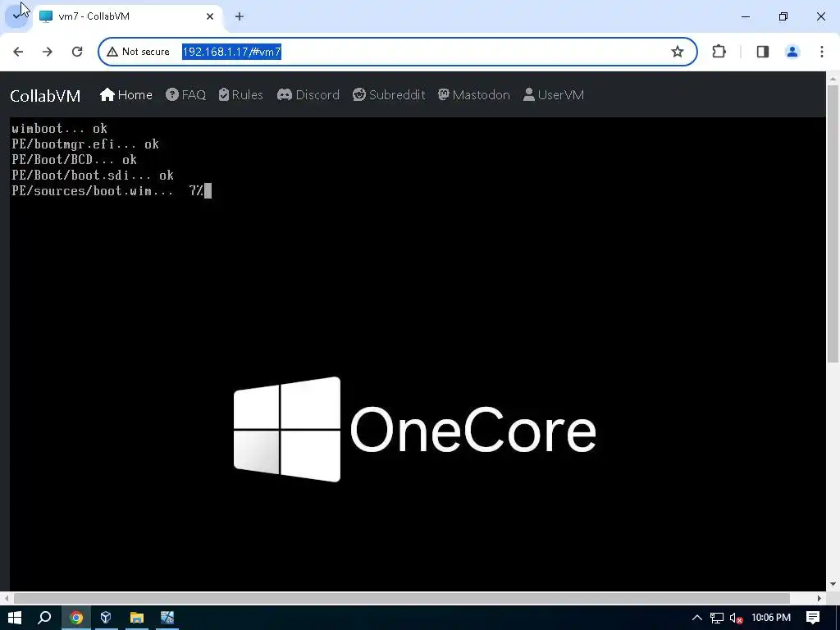Click the vertical scrollbar thumb
The image size is (840, 630).
click(x=833, y=224)
